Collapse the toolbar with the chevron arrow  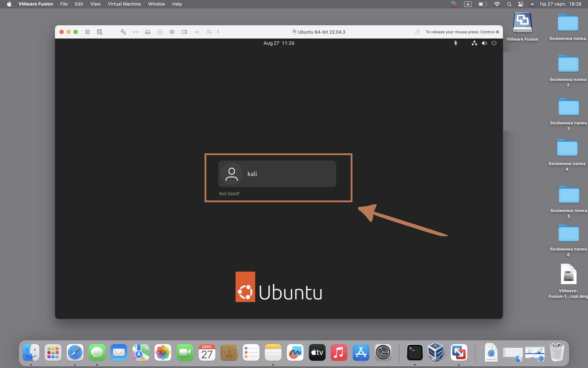[x=218, y=32]
